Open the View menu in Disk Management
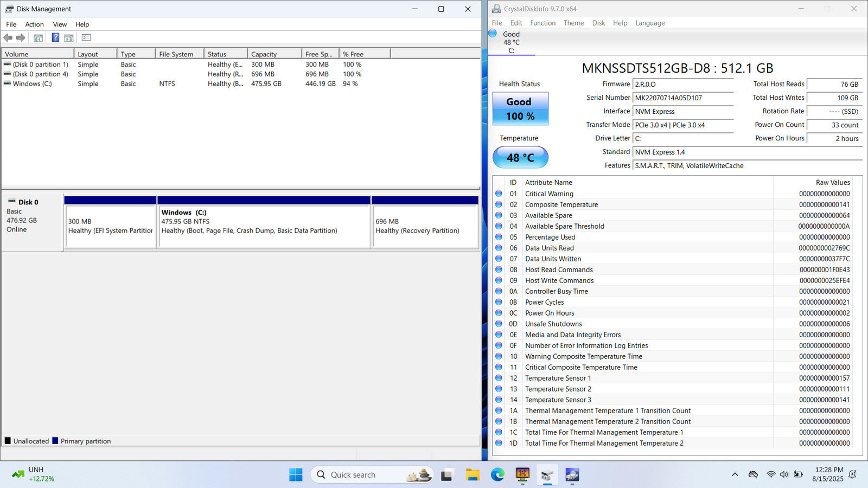 click(60, 24)
